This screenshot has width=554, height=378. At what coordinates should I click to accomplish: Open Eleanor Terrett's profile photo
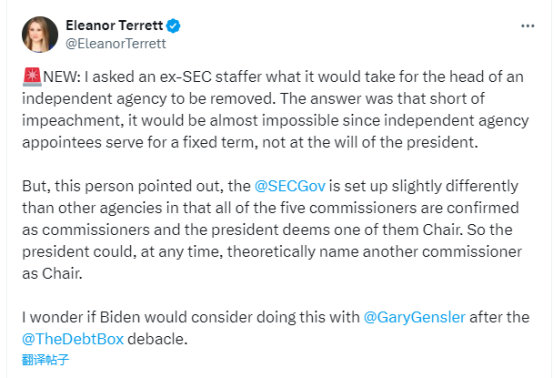tap(40, 35)
